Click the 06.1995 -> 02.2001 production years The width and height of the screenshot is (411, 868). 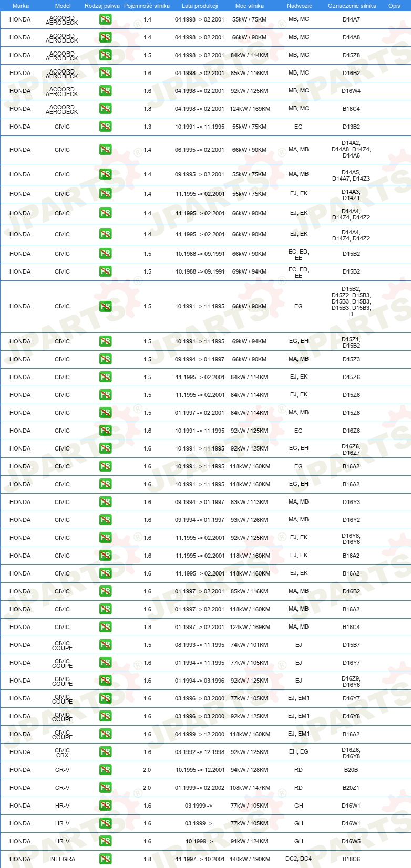200,150
